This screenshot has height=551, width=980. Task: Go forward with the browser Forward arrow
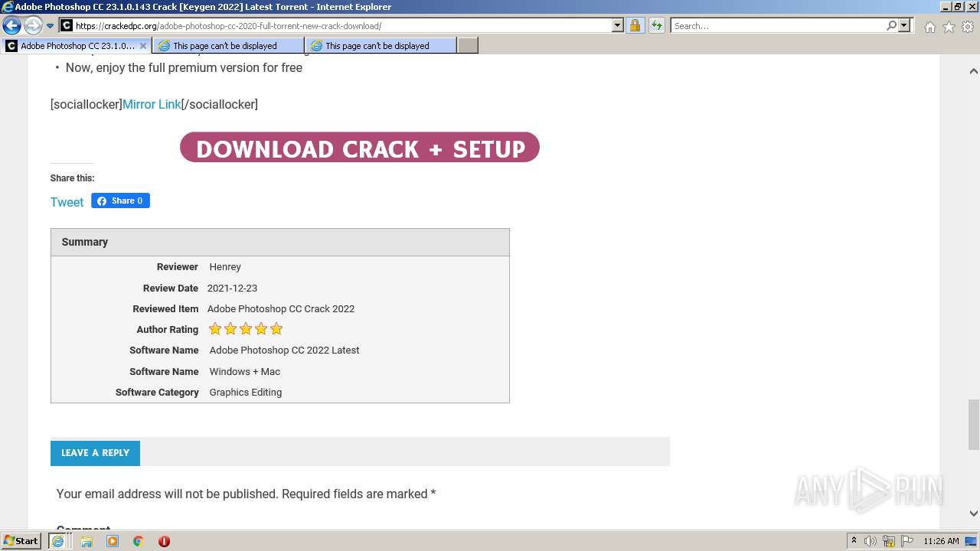pyautogui.click(x=33, y=26)
